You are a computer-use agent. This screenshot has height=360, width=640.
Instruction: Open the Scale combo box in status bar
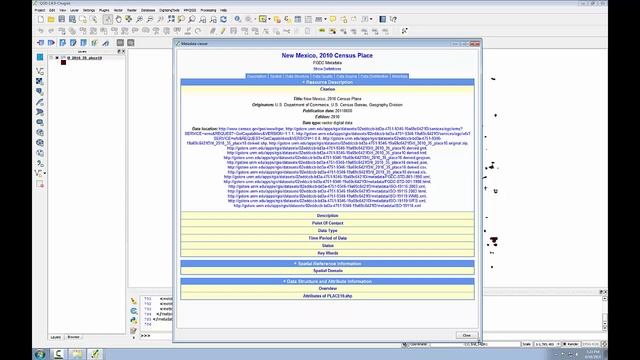tap(547, 344)
